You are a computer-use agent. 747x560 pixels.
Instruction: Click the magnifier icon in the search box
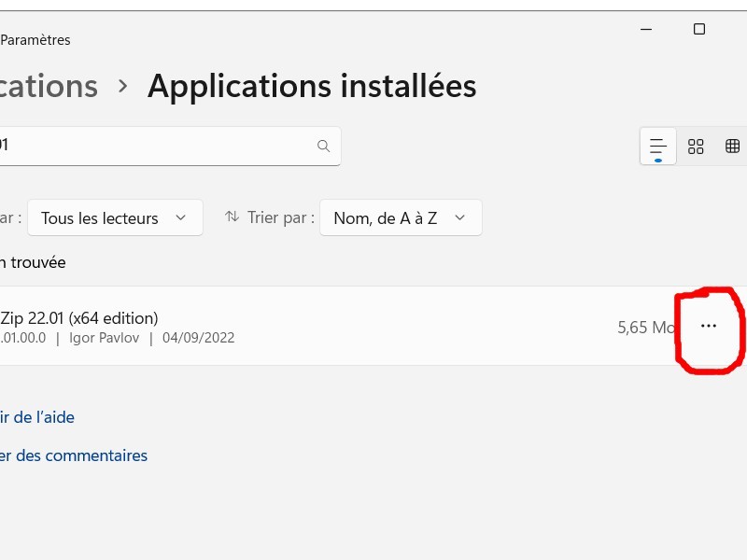[x=323, y=147]
